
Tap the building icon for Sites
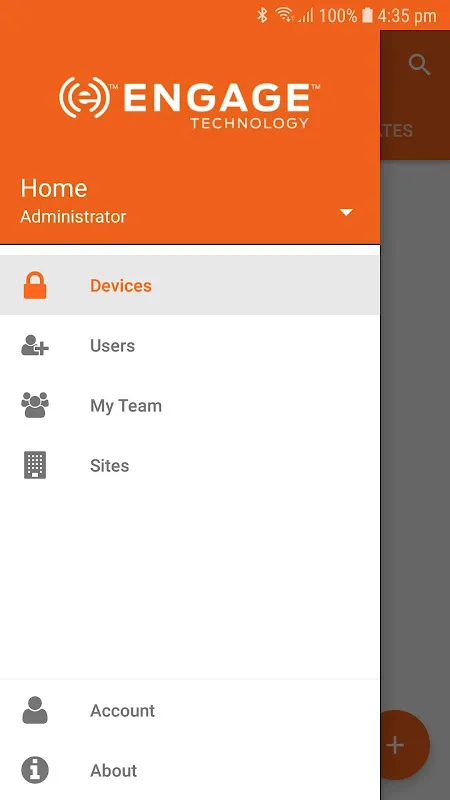click(35, 465)
